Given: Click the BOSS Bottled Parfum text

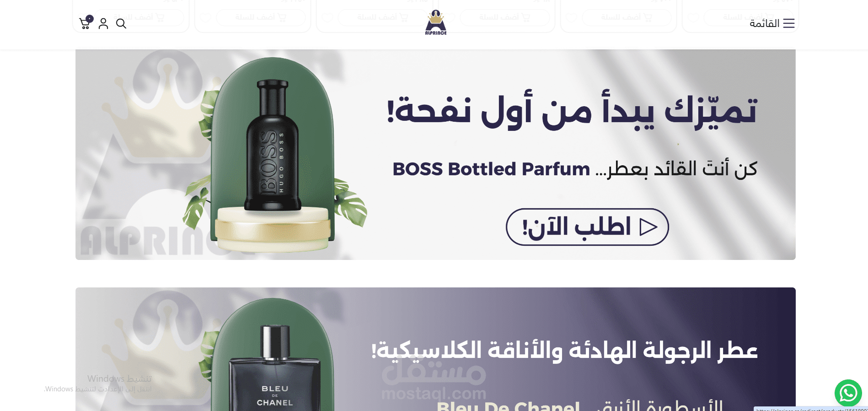Looking at the screenshot, I should coord(492,169).
